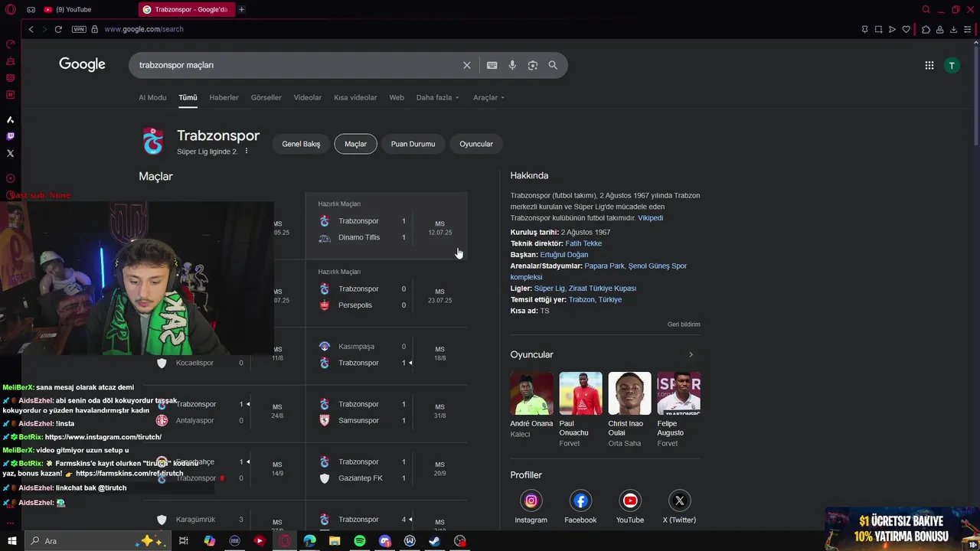Open the Trabzonspor vs Samsunspor match

pos(387,412)
